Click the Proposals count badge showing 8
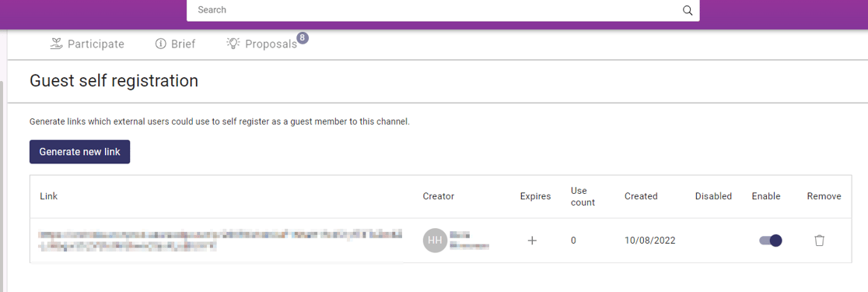The image size is (868, 292). point(303,37)
